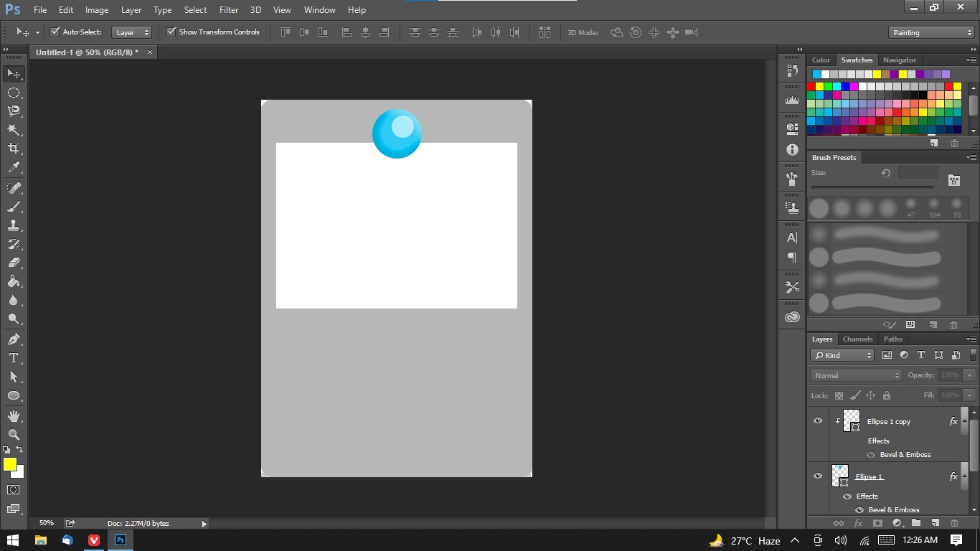980x551 pixels.
Task: Hide Effects of Ellipse 1 layer
Action: (847, 496)
